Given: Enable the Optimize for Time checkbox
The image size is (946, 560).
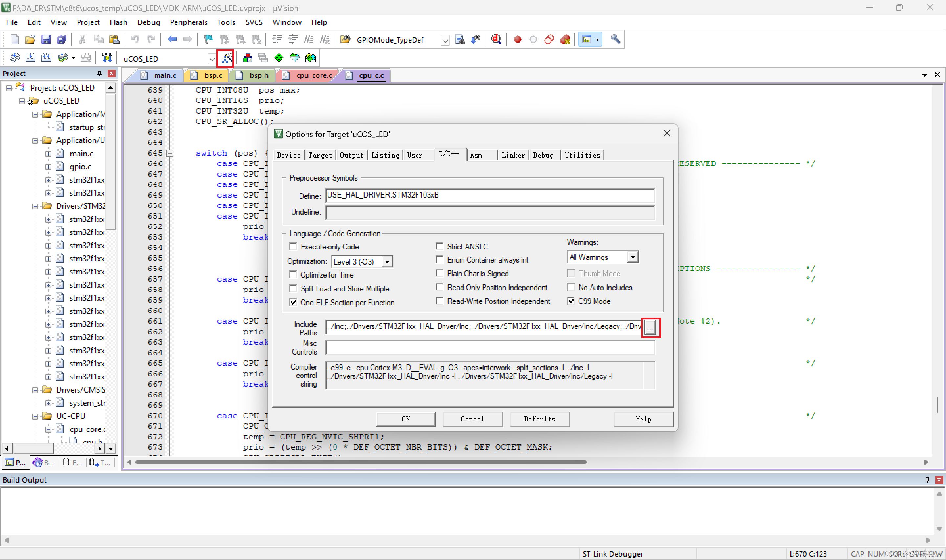Looking at the screenshot, I should point(293,274).
